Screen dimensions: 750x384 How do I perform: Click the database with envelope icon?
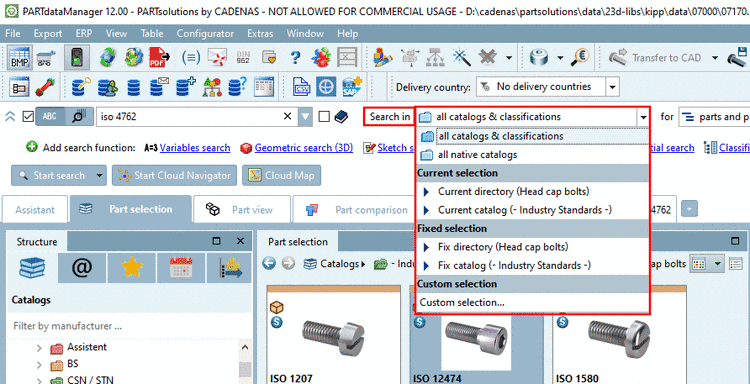(159, 87)
